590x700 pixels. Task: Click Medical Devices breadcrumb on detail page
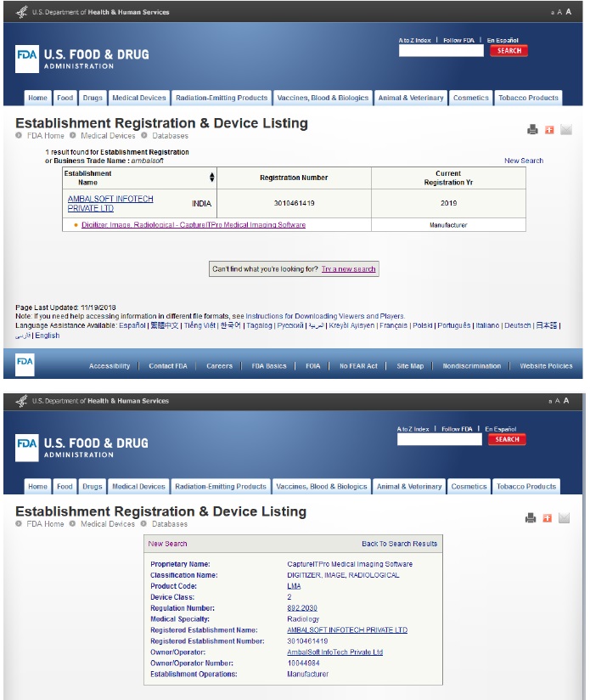coord(108,523)
